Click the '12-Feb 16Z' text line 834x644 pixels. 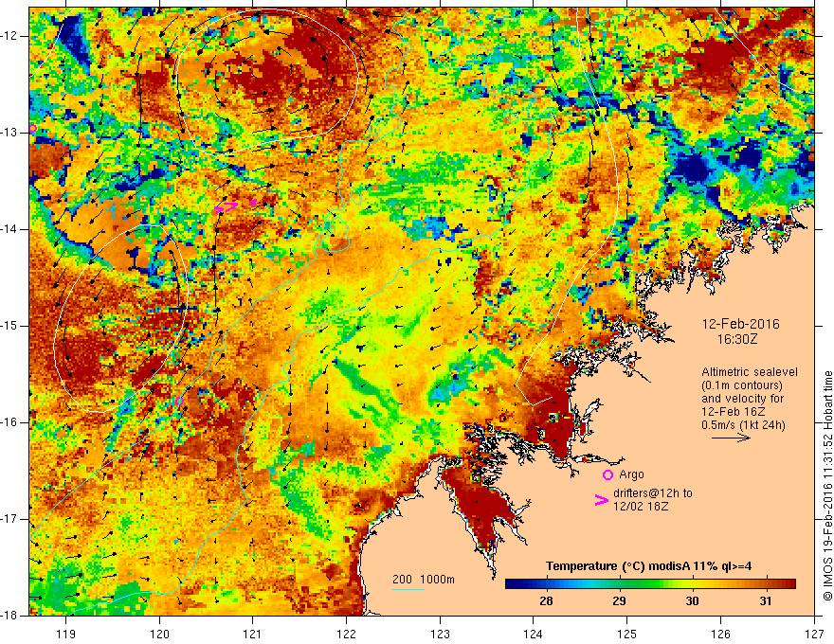pyautogui.click(x=733, y=412)
